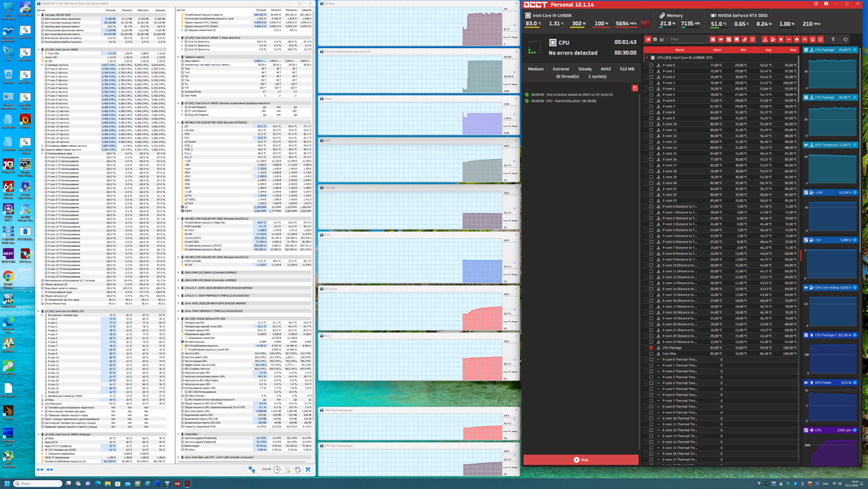Open the help icon in OCCT title bar
This screenshot has width=868, height=489.
[x=815, y=4]
